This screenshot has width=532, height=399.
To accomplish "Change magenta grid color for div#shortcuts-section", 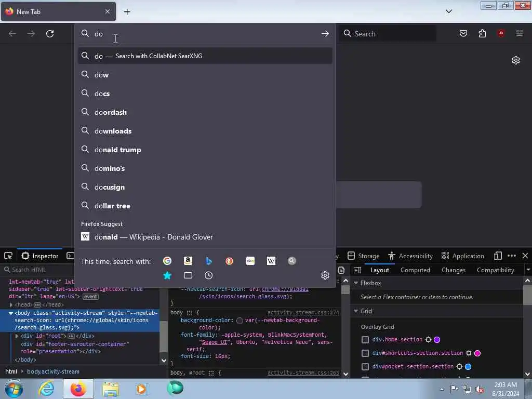I will (477, 353).
